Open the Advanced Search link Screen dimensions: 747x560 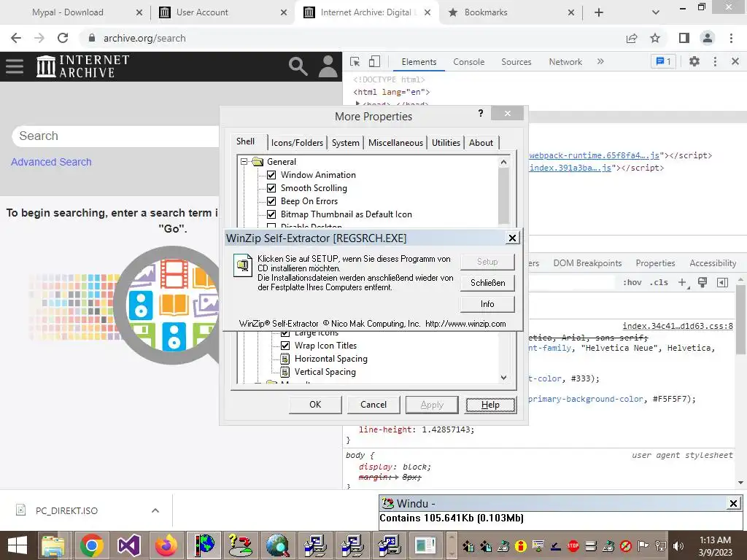click(52, 162)
